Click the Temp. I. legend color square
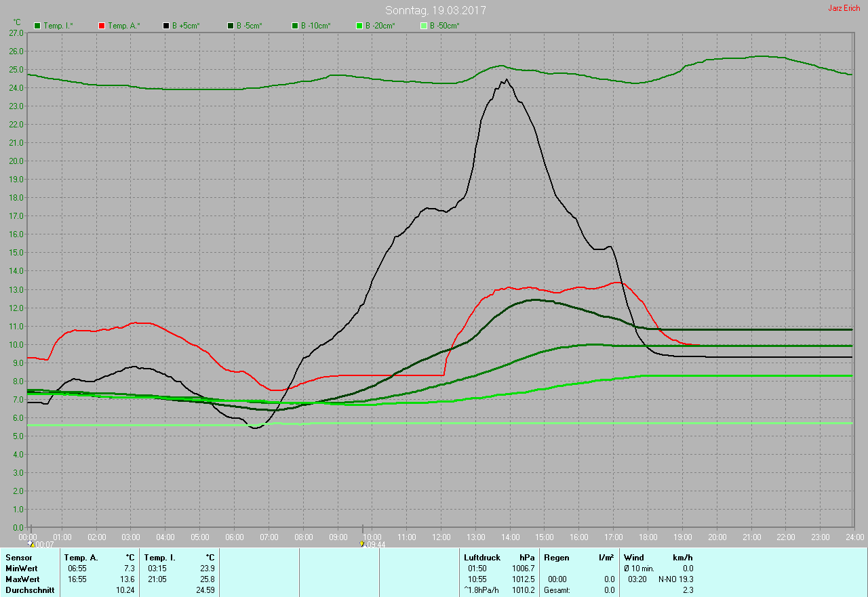868x597 pixels. click(x=37, y=26)
